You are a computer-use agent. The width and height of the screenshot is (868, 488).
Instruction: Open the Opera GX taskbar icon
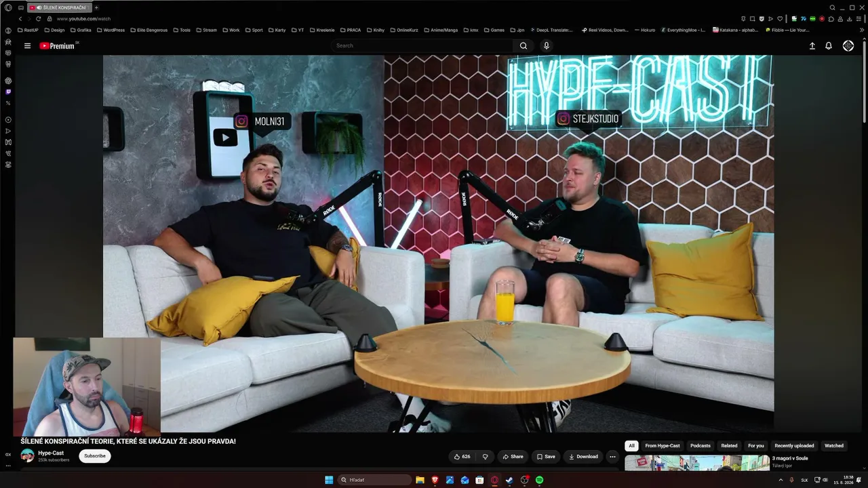(494, 480)
